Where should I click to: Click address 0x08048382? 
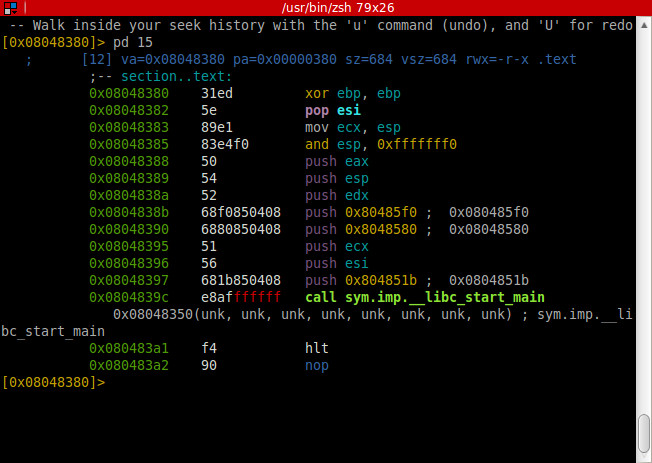tap(129, 111)
